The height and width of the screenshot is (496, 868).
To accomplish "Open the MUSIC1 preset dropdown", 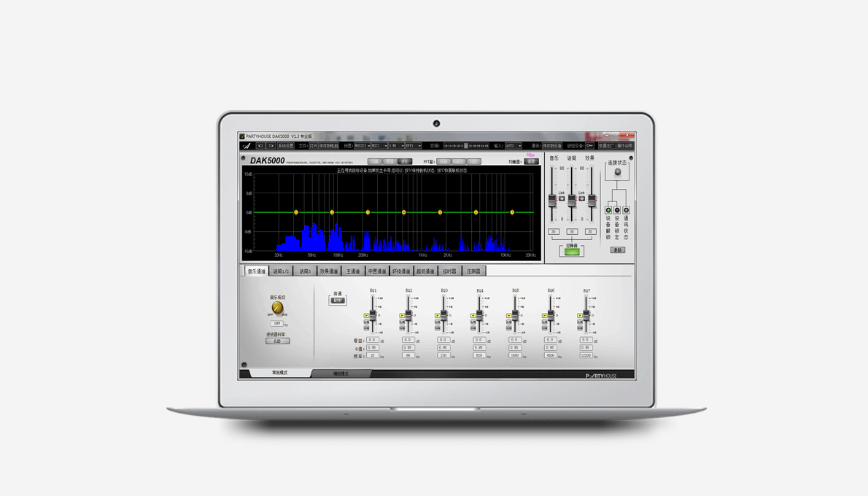I will tap(363, 146).
